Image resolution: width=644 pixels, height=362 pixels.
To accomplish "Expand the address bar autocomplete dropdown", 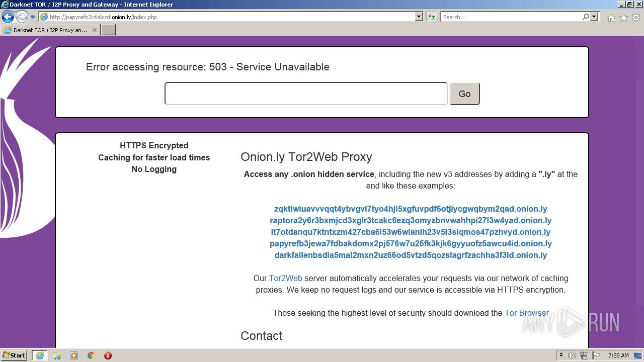I will click(x=419, y=17).
